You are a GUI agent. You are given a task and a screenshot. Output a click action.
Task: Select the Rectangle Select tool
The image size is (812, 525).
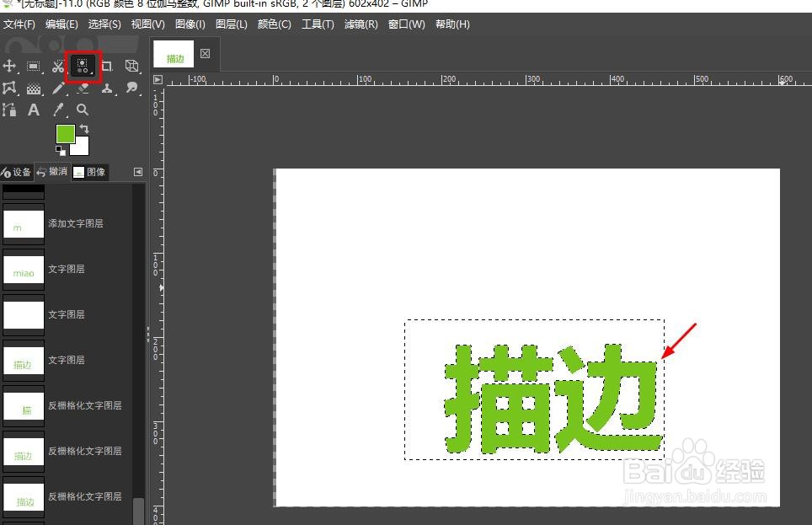tap(34, 66)
